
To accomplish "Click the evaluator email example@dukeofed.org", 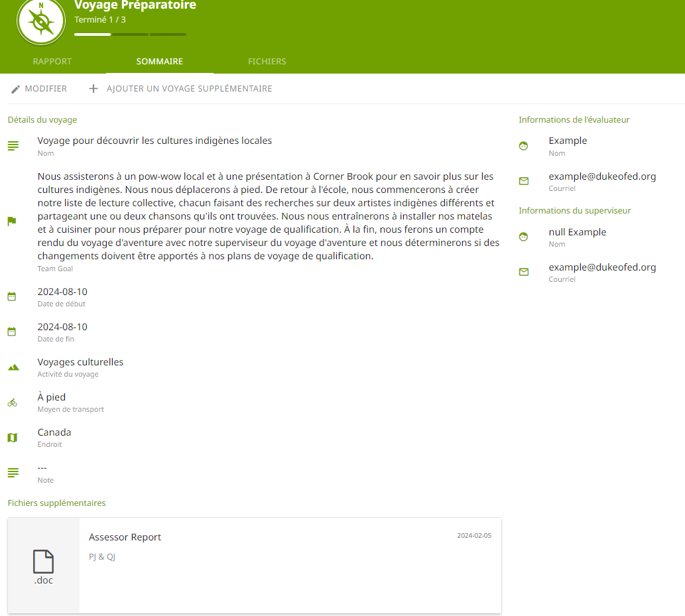I will pos(602,176).
